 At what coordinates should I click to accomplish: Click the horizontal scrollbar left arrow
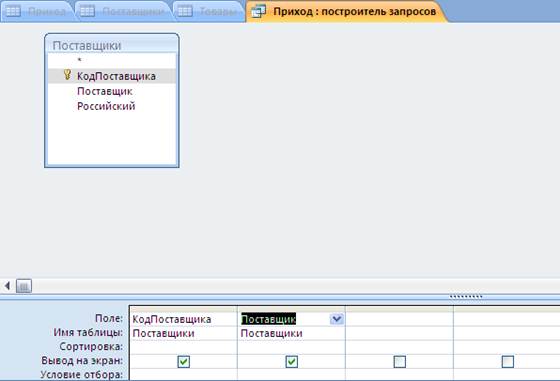click(x=7, y=286)
